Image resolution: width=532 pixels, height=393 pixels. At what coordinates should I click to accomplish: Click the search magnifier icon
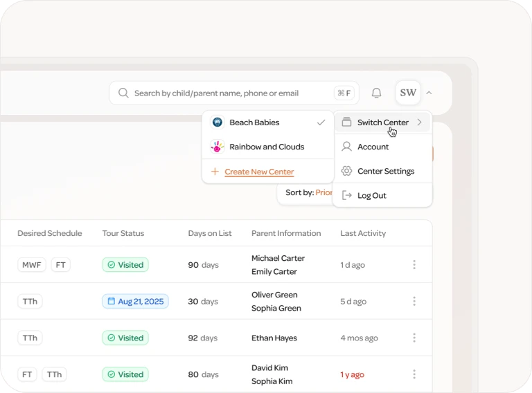[123, 93]
